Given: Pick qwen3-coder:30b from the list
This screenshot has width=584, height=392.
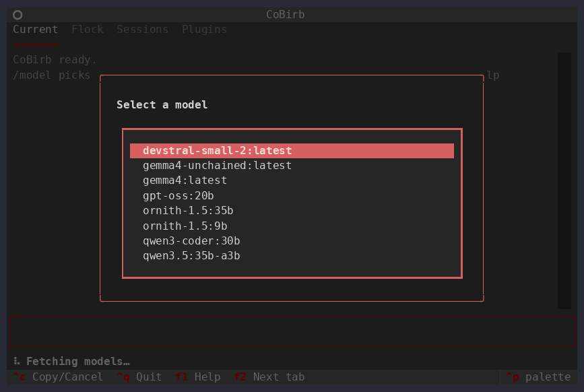Looking at the screenshot, I should pyautogui.click(x=292, y=241).
